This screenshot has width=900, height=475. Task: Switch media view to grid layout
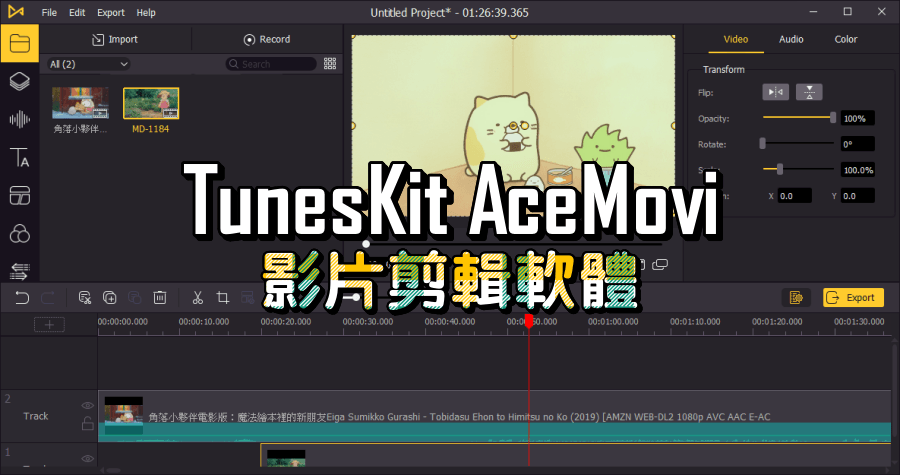tap(330, 63)
